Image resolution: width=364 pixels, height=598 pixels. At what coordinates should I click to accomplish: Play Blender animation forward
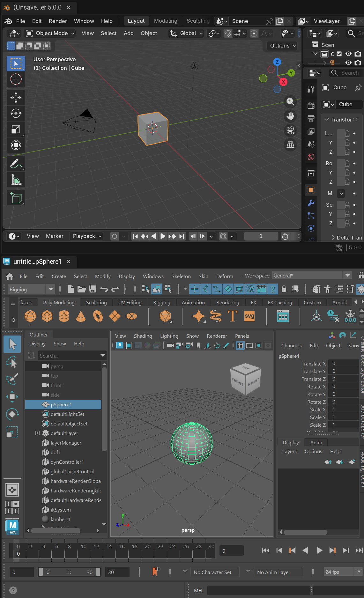coord(163,236)
